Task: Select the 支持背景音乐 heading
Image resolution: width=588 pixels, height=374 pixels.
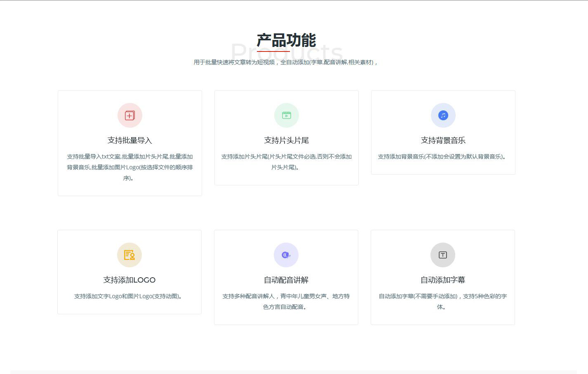Action: (443, 140)
